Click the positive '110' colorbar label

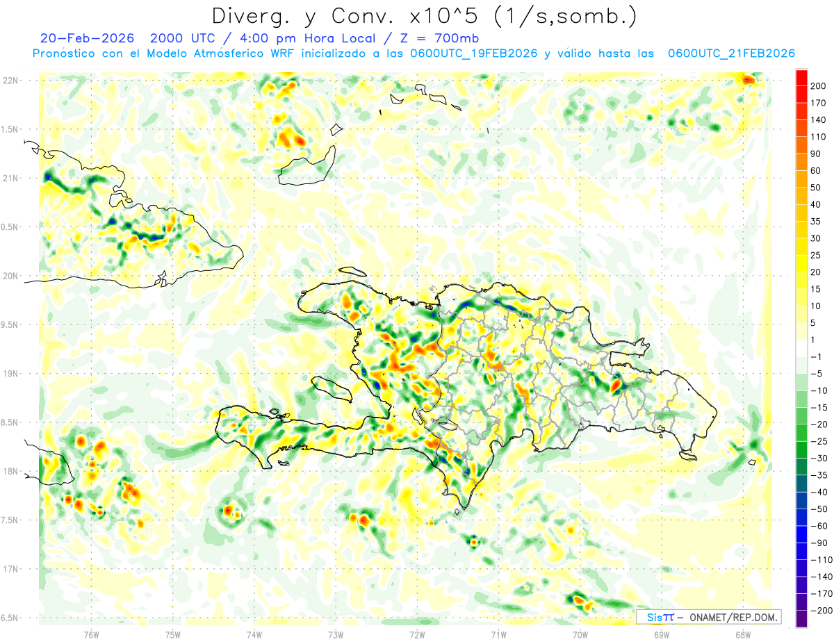pyautogui.click(x=819, y=137)
